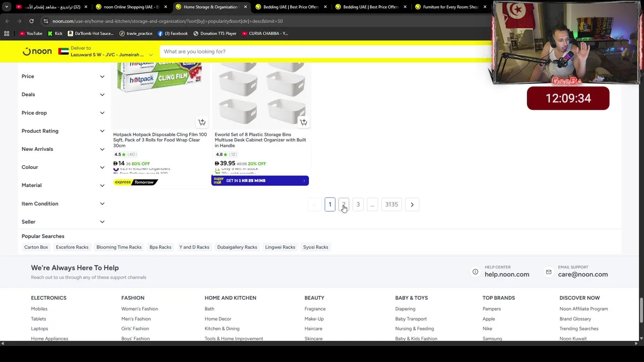
Task: Switch to the noon Online Shopping UAE tab
Action: [131, 7]
